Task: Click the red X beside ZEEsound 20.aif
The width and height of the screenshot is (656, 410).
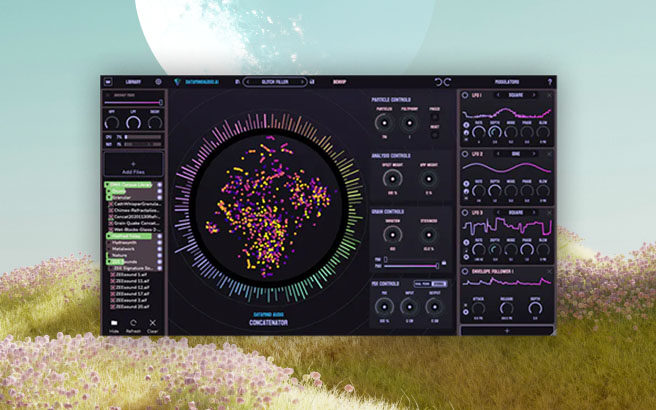Action: pyautogui.click(x=112, y=307)
